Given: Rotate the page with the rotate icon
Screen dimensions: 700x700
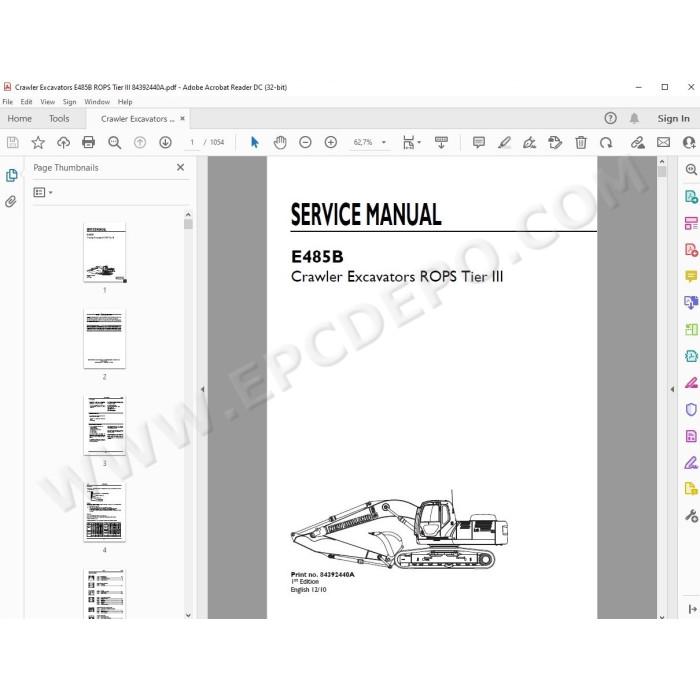Looking at the screenshot, I should click(606, 142).
